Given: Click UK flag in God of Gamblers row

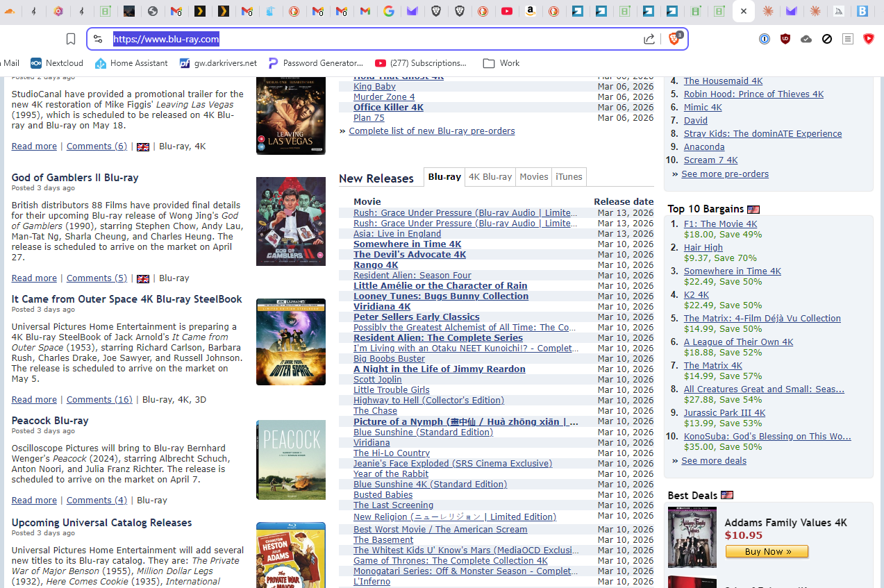Looking at the screenshot, I should pos(143,278).
